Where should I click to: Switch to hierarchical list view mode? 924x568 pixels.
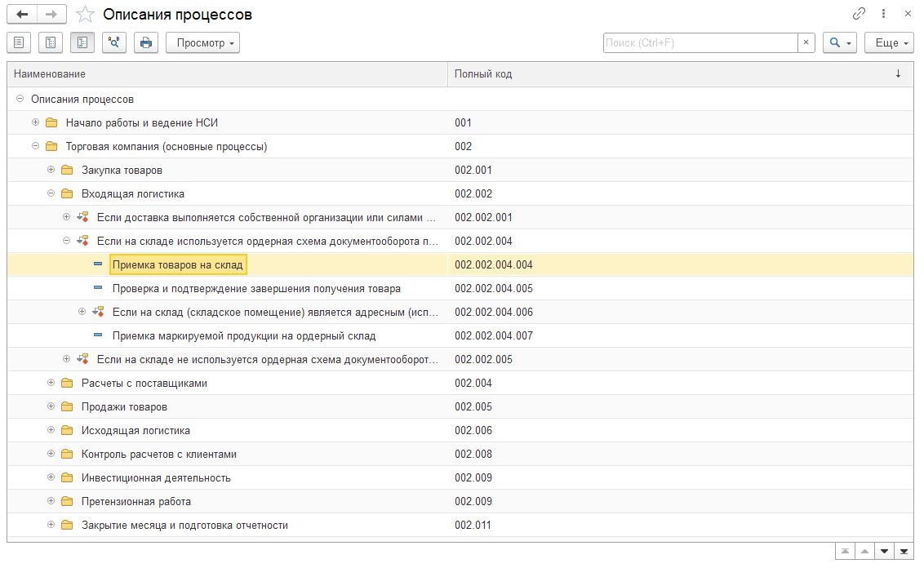(x=51, y=42)
